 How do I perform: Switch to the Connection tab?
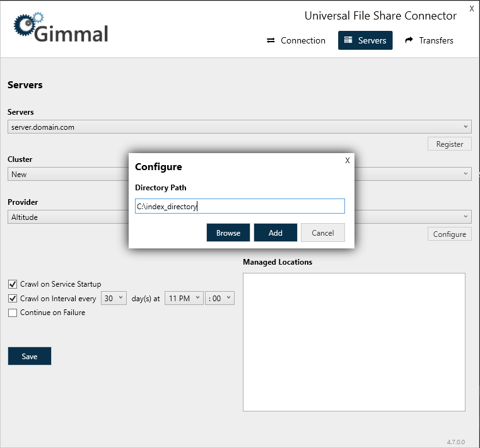point(296,40)
